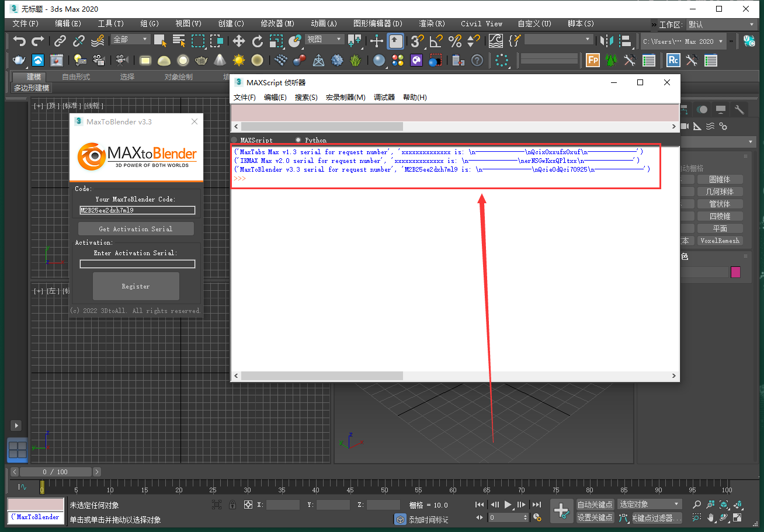
Task: Click the 圆锥体 primitive button
Action: tap(720, 180)
